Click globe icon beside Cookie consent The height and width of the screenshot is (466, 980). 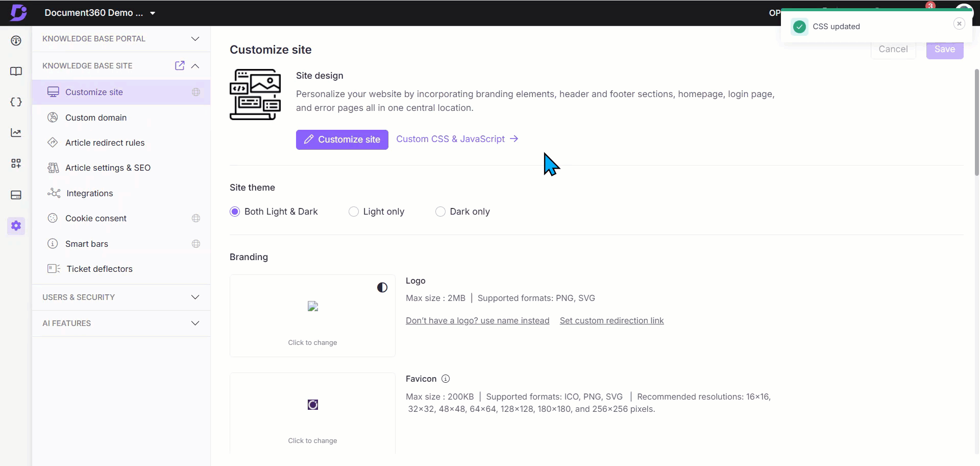pos(196,218)
